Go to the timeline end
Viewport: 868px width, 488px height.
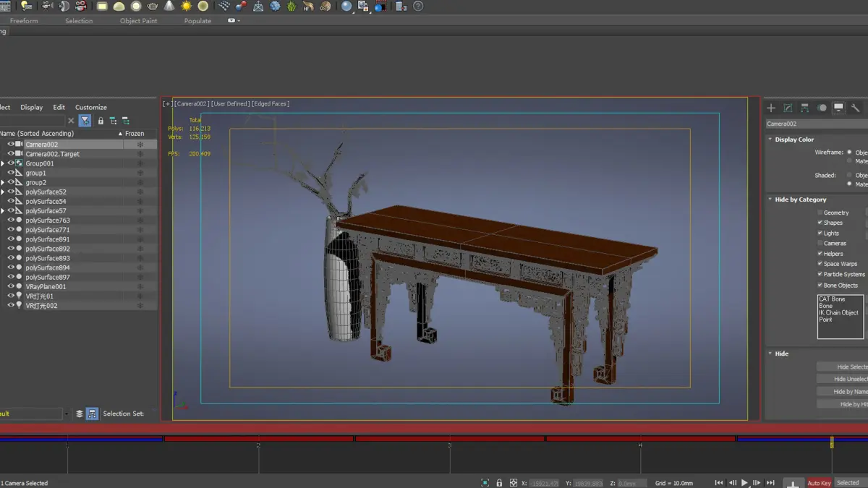click(x=770, y=482)
